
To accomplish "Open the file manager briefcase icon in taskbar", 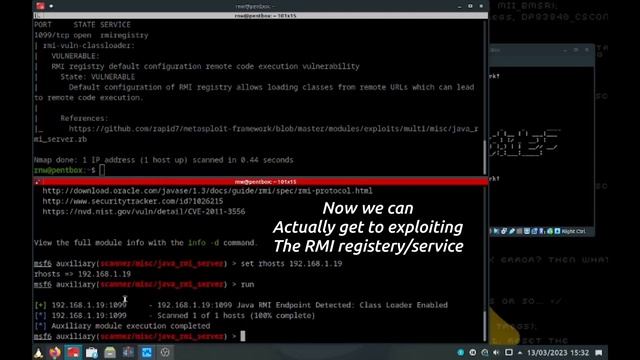I will (x=92, y=353).
